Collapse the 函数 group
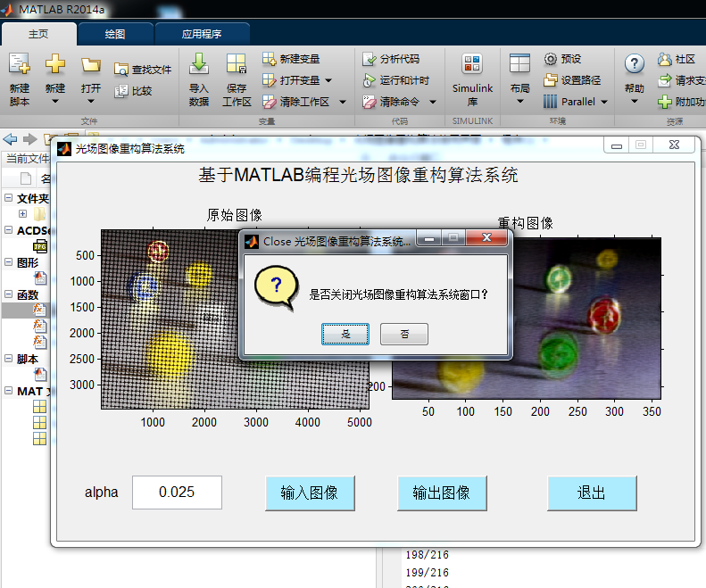Screen dimensions: 706x588 pos(8,294)
